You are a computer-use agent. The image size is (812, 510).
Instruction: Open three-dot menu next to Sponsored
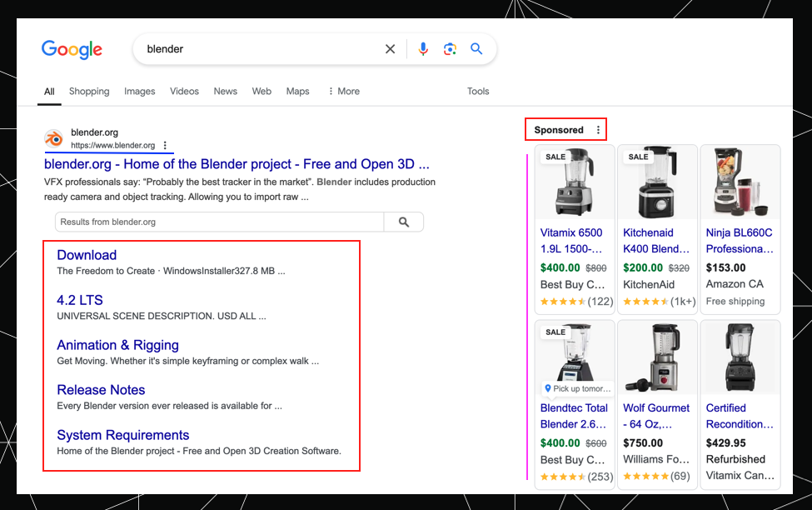pos(598,130)
